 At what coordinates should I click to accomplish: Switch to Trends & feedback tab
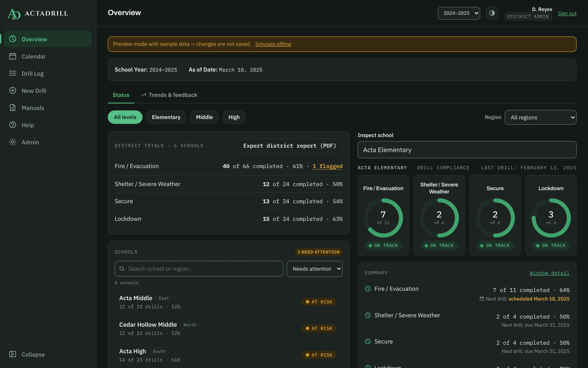[x=169, y=95]
